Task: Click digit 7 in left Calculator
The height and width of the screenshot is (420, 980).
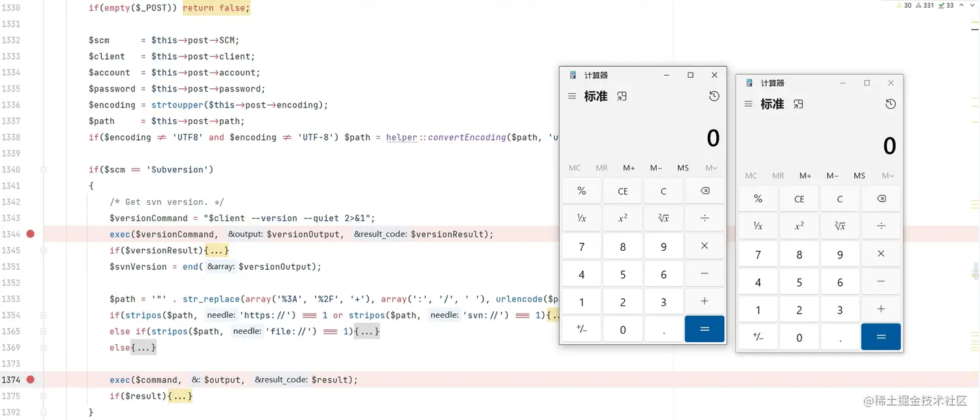Action: click(x=581, y=246)
